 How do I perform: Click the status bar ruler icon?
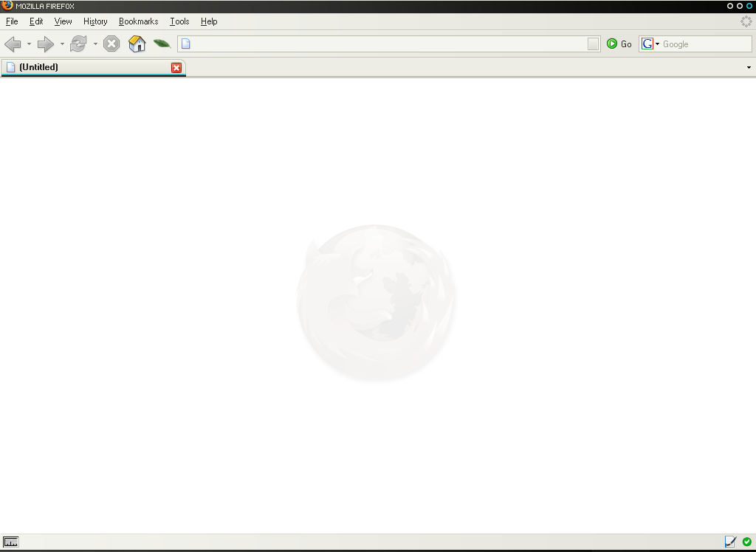[x=10, y=542]
